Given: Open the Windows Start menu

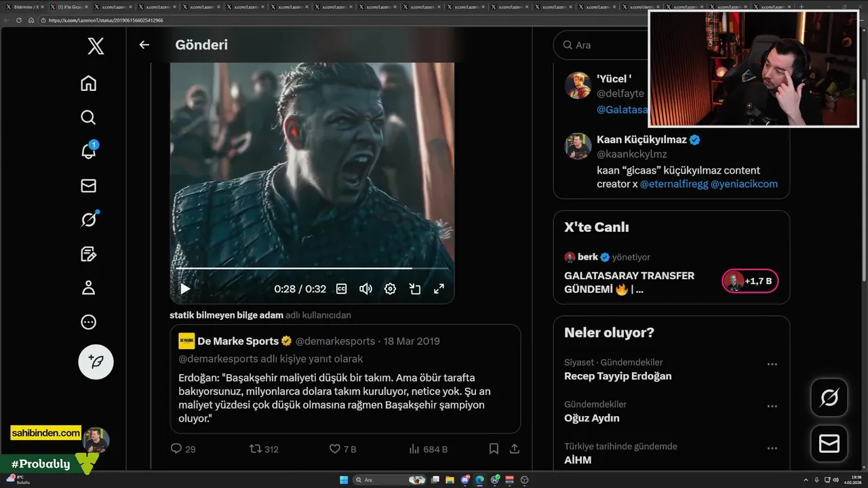Looking at the screenshot, I should (344, 480).
